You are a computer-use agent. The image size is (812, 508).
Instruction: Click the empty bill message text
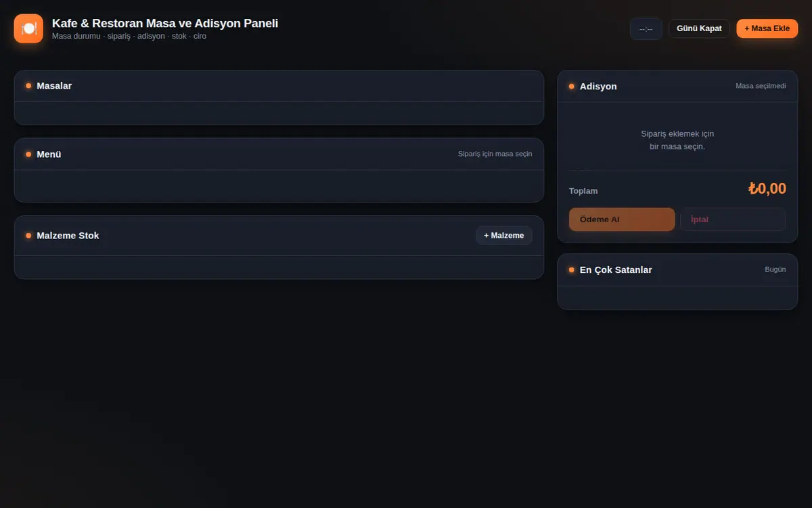[677, 140]
